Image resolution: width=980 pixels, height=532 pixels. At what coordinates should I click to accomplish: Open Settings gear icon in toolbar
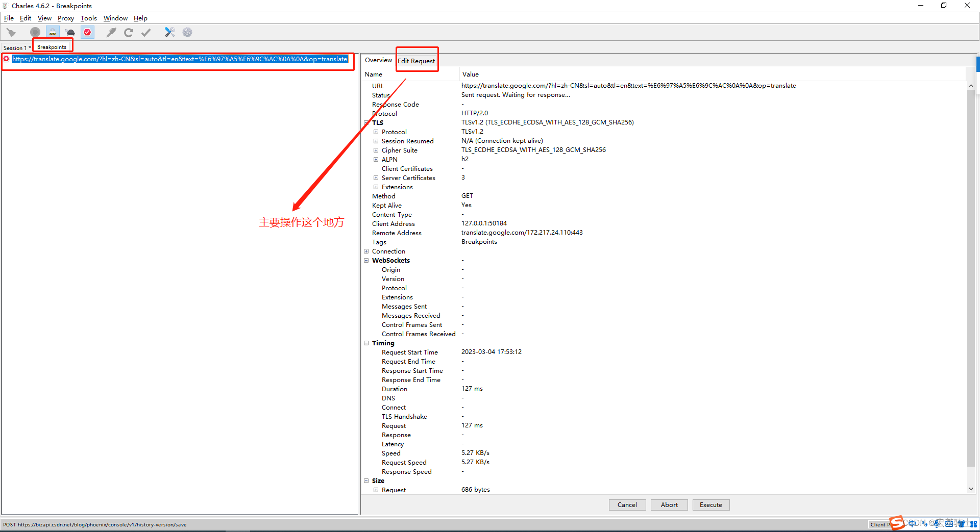tap(187, 33)
